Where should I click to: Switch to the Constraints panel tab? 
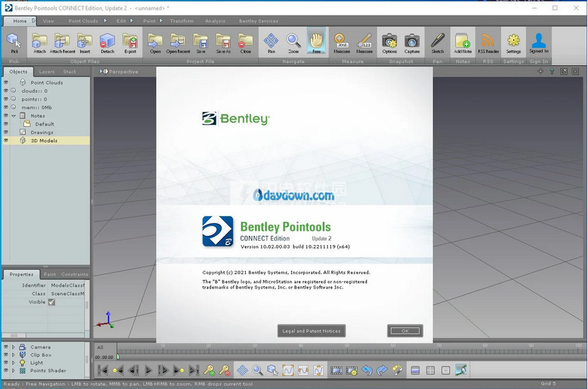point(74,274)
